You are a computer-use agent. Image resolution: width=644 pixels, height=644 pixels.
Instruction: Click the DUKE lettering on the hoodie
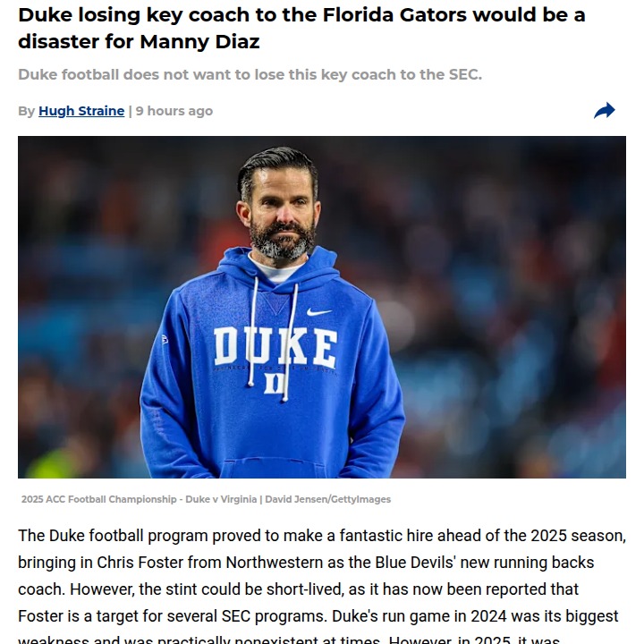point(275,347)
